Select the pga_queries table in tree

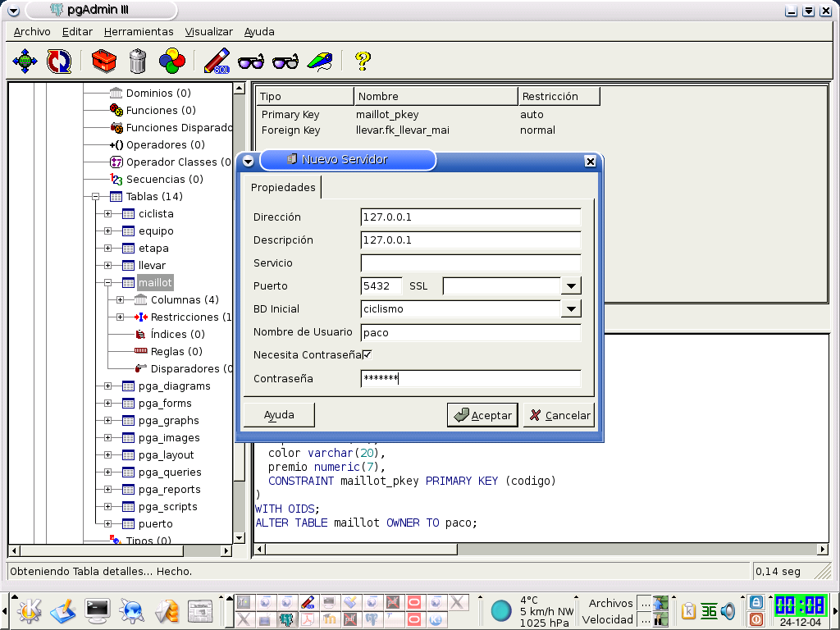pyautogui.click(x=170, y=472)
